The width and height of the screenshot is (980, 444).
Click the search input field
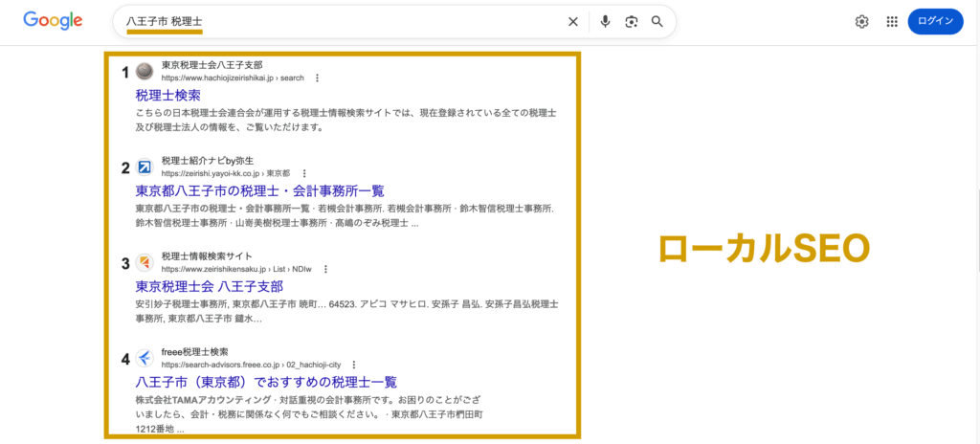tap(335, 21)
